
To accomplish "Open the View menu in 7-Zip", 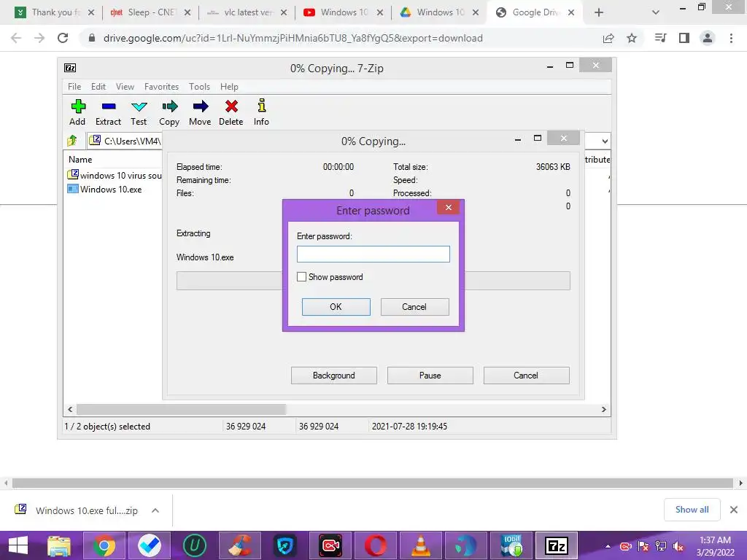I will (x=125, y=87).
